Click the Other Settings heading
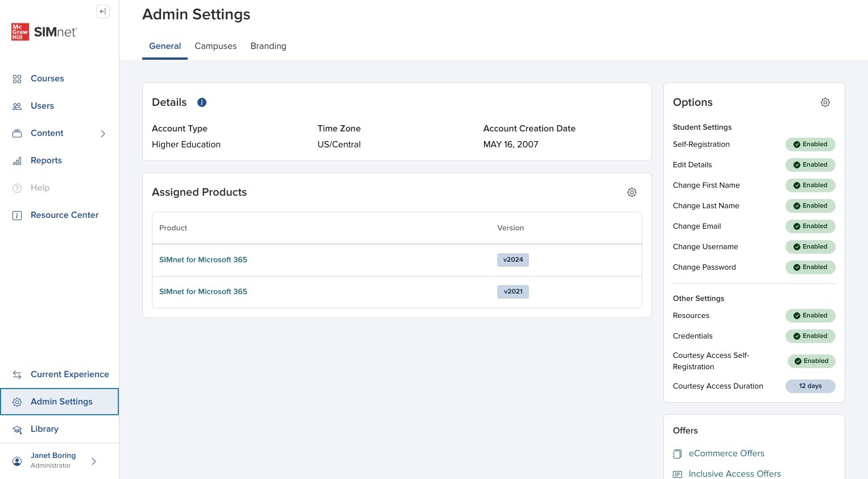868x479 pixels. tap(698, 299)
